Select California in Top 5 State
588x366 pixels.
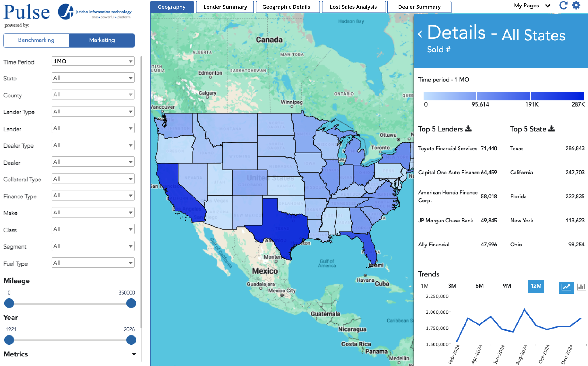click(x=547, y=172)
